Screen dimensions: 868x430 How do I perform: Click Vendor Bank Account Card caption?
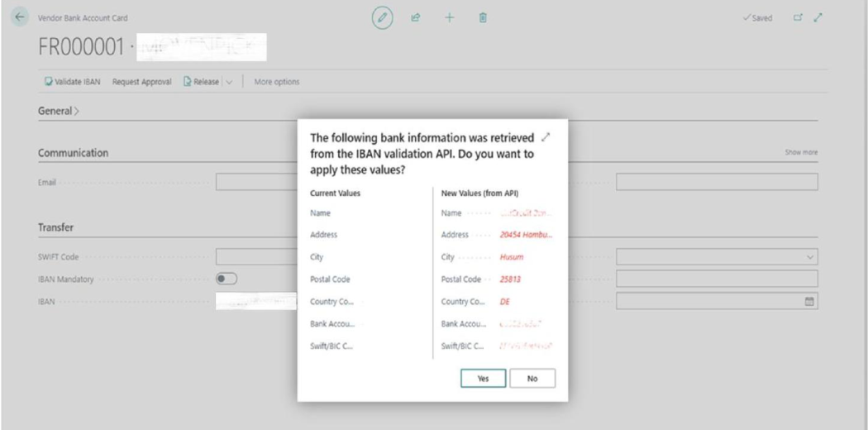click(83, 17)
